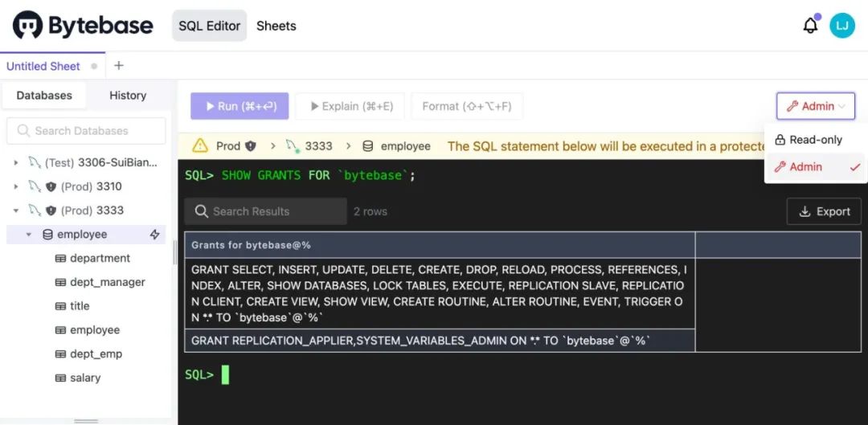Click the GRANT SELECT, INSERT result row
868x425 pixels.
point(440,294)
